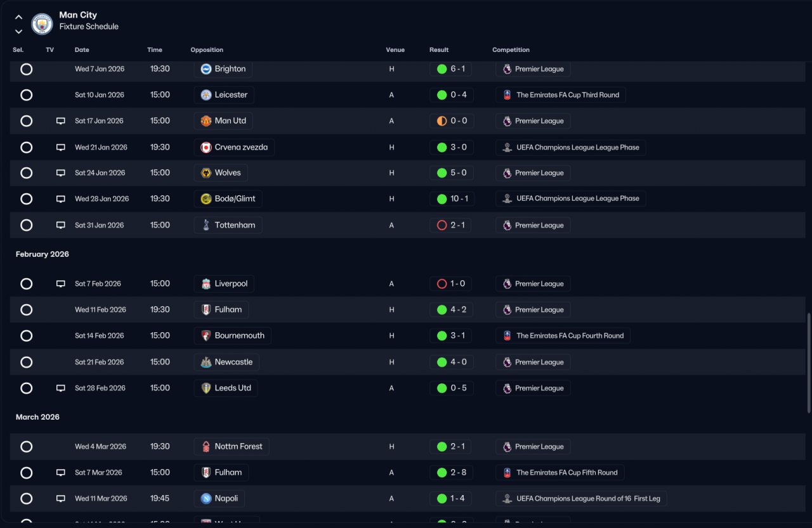The width and height of the screenshot is (812, 528).
Task: Click the TV icon on the Man Utd row
Action: (61, 121)
